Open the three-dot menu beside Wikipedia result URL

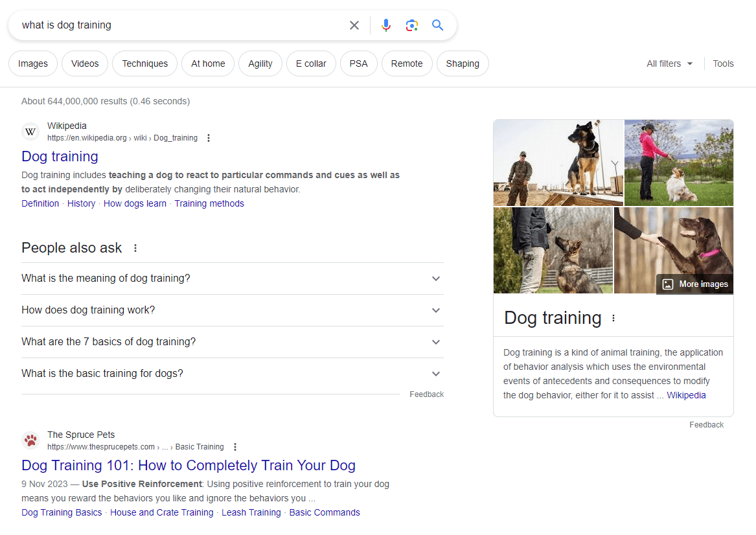point(209,139)
